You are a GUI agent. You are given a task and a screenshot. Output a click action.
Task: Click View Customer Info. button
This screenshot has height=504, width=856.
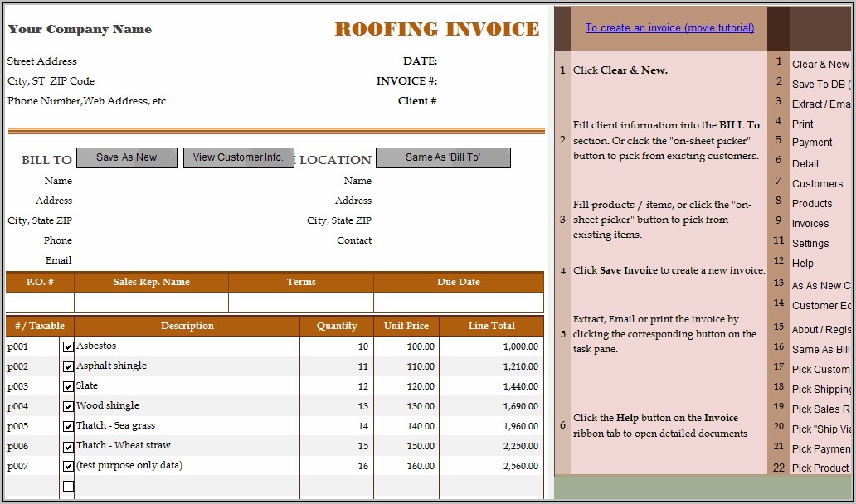click(238, 157)
